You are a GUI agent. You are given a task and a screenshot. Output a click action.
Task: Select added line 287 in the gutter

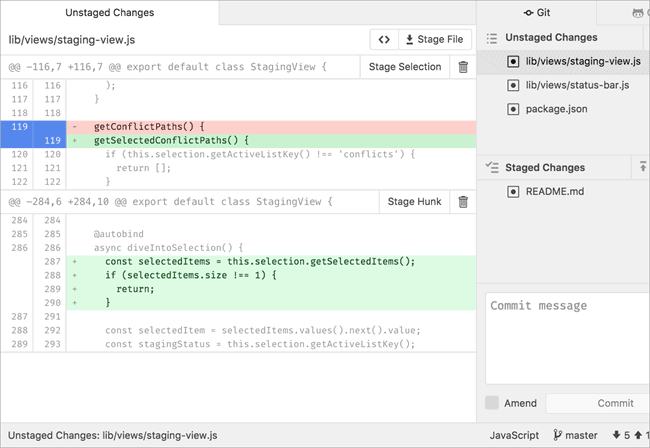click(50, 261)
